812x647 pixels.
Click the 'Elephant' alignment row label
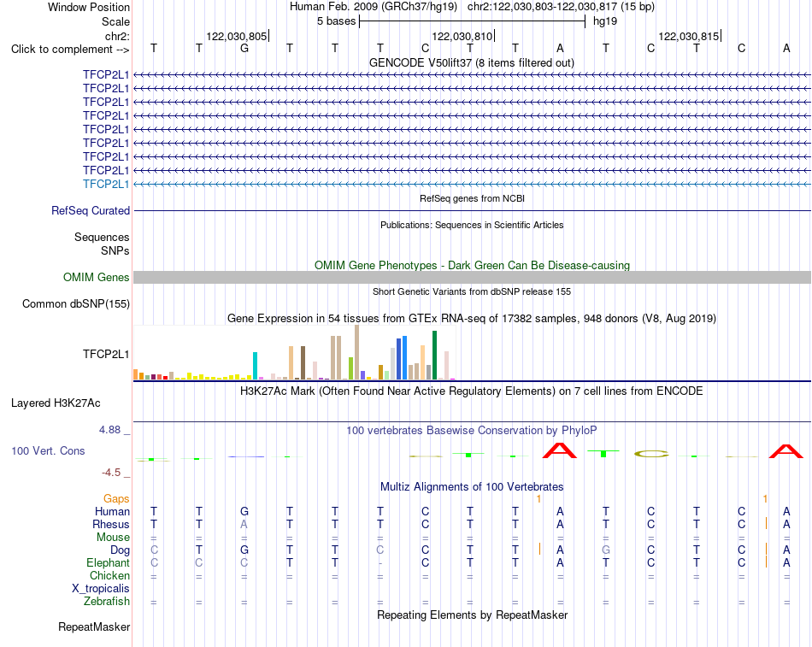108,563
